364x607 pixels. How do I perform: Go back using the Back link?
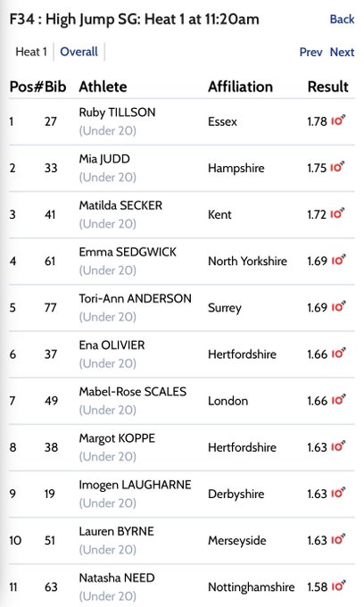[x=342, y=19]
